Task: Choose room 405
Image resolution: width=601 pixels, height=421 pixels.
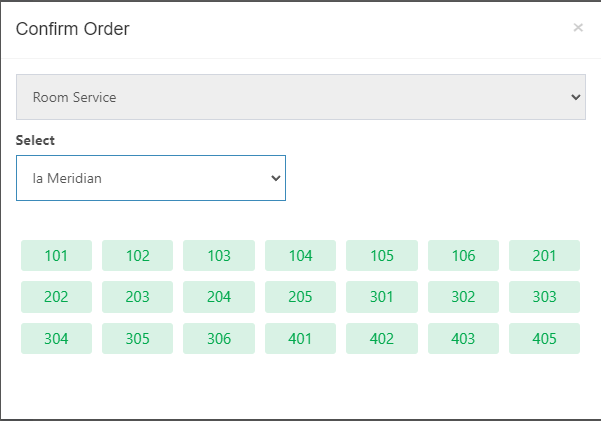Action: (544, 339)
